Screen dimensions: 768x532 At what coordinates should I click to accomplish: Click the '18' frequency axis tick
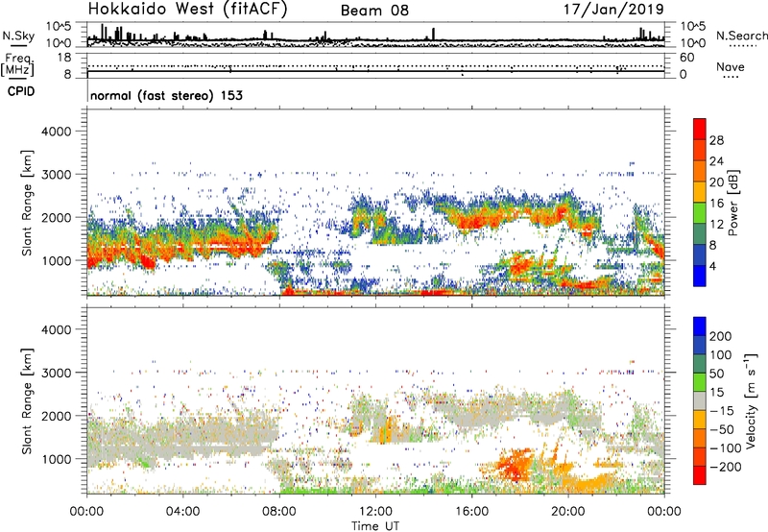click(64, 58)
